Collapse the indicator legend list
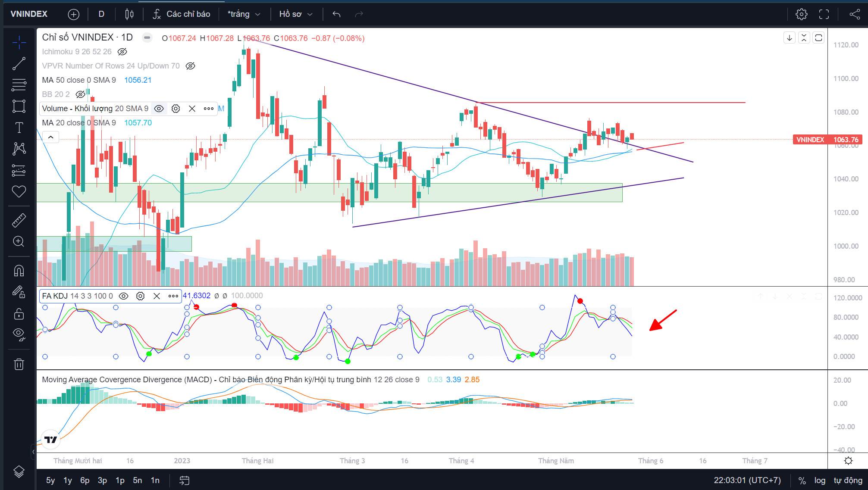The image size is (868, 490). click(x=50, y=137)
